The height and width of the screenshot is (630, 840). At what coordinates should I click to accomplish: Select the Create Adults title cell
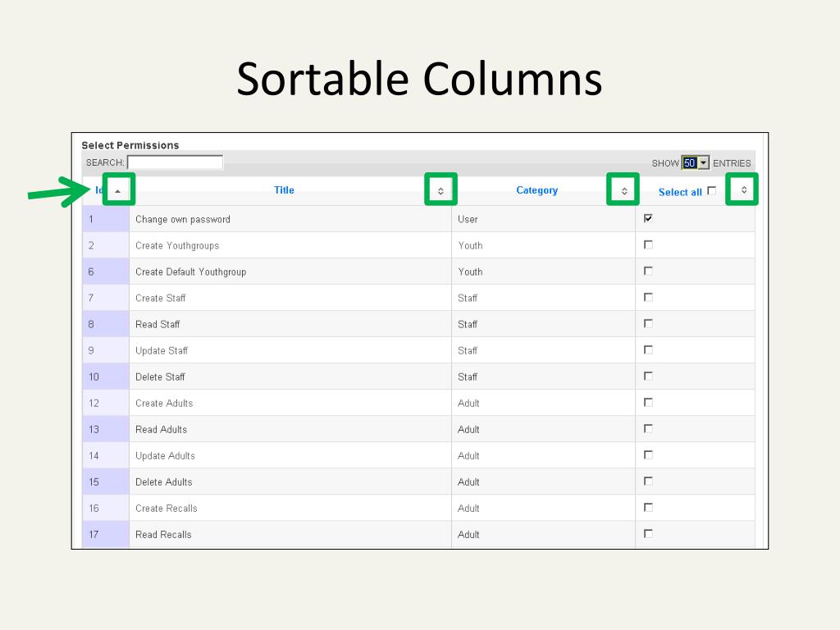290,403
